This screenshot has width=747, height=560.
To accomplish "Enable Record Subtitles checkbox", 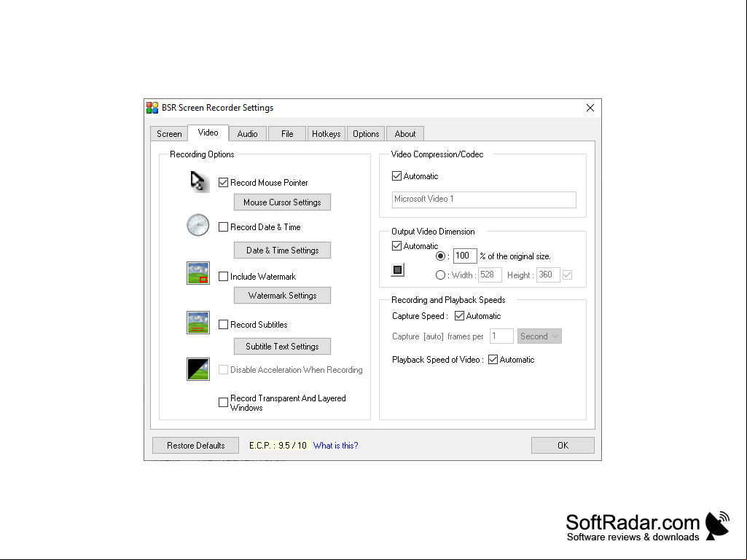I will click(x=223, y=324).
